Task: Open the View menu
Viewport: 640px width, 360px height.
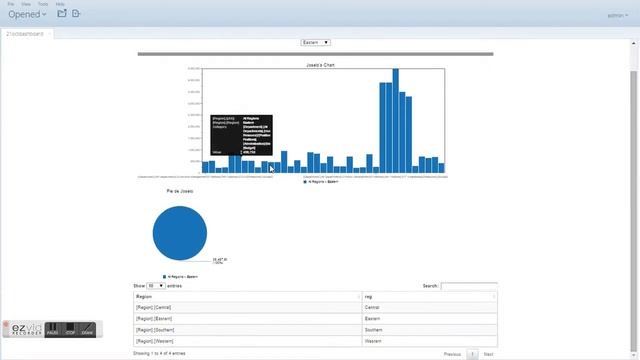Action: pyautogui.click(x=26, y=4)
